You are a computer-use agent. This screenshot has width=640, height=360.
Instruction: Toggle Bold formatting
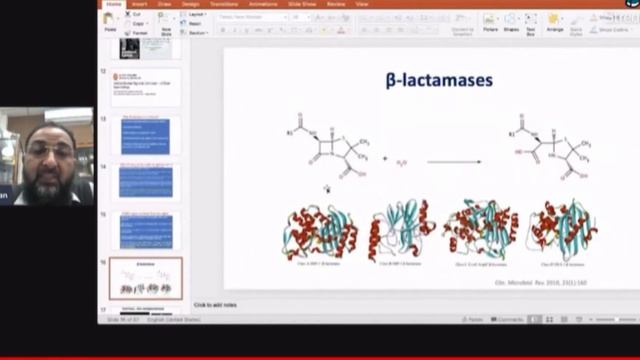[x=223, y=31]
